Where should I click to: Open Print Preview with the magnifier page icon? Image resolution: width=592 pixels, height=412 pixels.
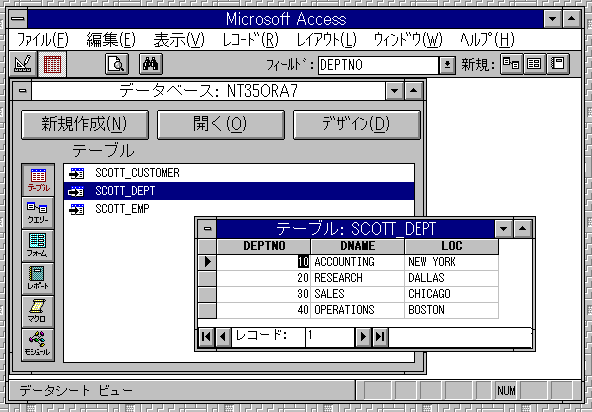click(117, 64)
